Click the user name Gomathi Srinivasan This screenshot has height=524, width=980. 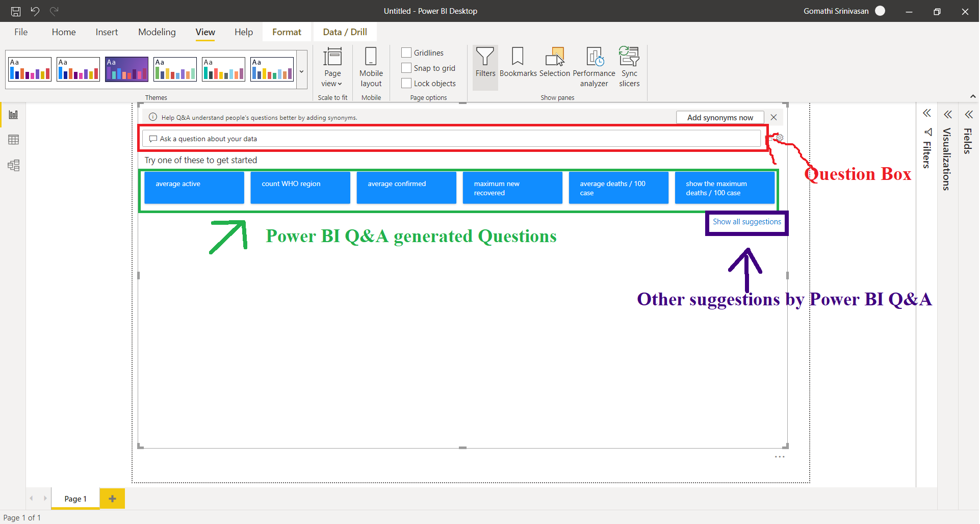click(x=836, y=11)
